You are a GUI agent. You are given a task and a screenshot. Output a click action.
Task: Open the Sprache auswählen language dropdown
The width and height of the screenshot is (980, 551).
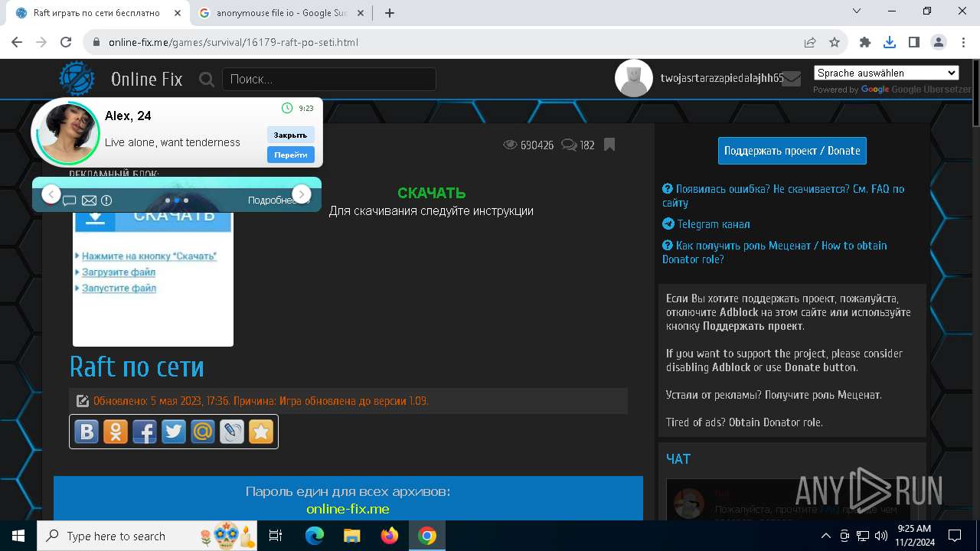pos(887,73)
